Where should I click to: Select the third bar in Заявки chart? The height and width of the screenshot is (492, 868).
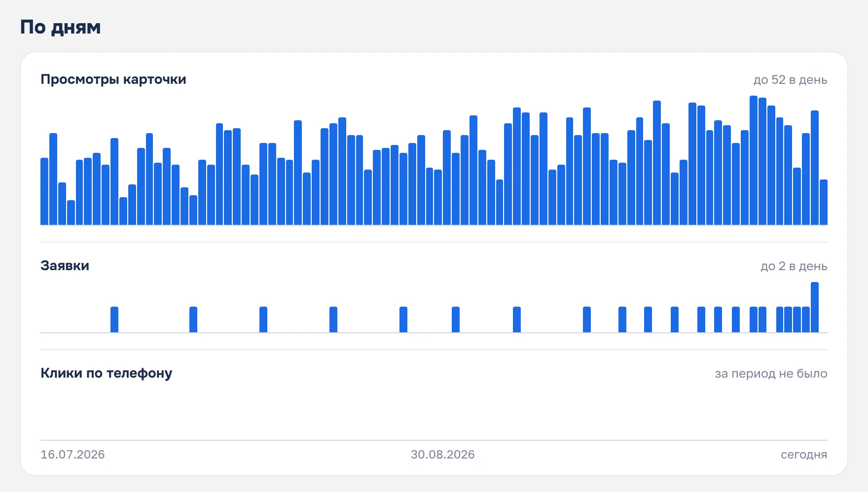coord(263,319)
